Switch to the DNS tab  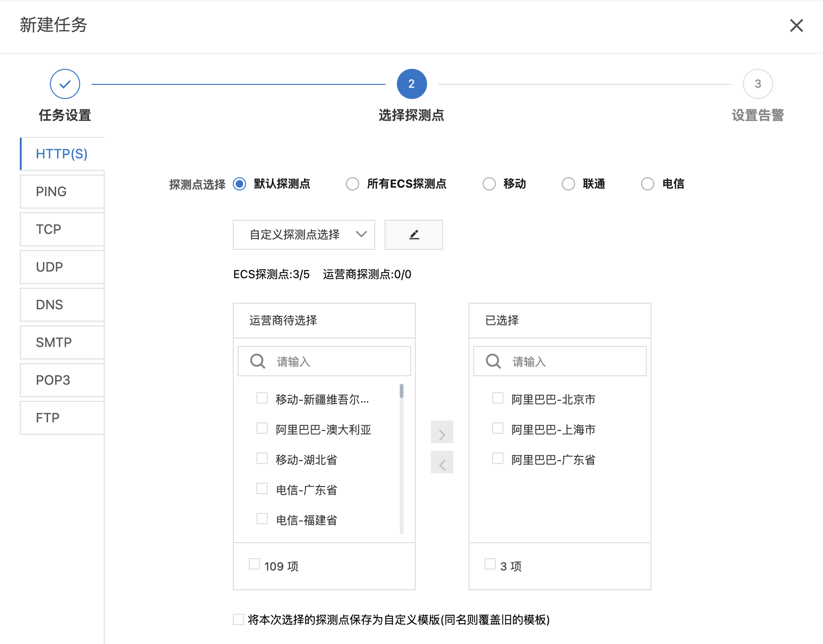click(62, 305)
